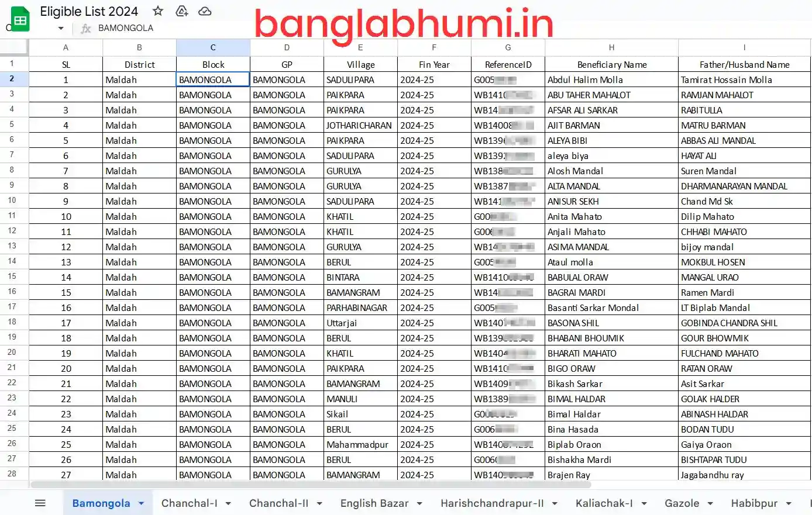Select row 28 header number
The height and width of the screenshot is (515, 812).
(x=12, y=473)
